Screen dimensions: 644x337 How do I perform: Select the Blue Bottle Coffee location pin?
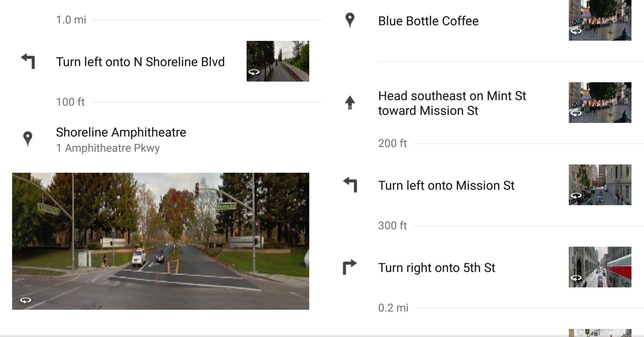point(350,21)
